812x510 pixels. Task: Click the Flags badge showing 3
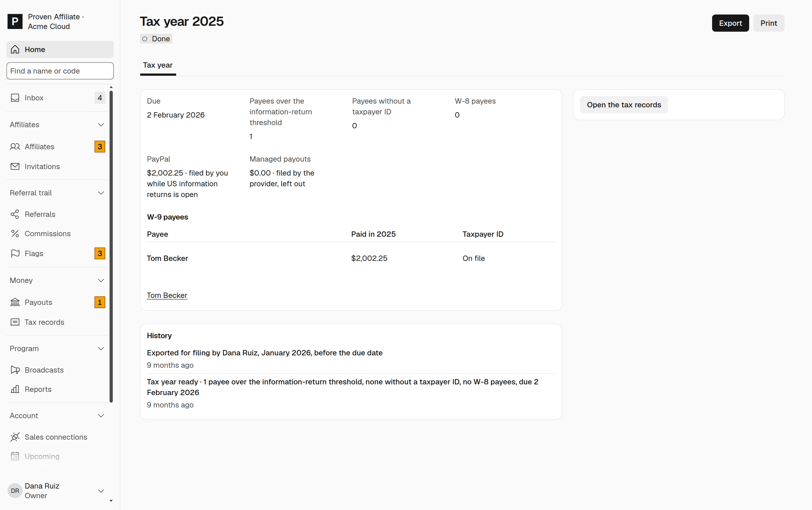(100, 253)
